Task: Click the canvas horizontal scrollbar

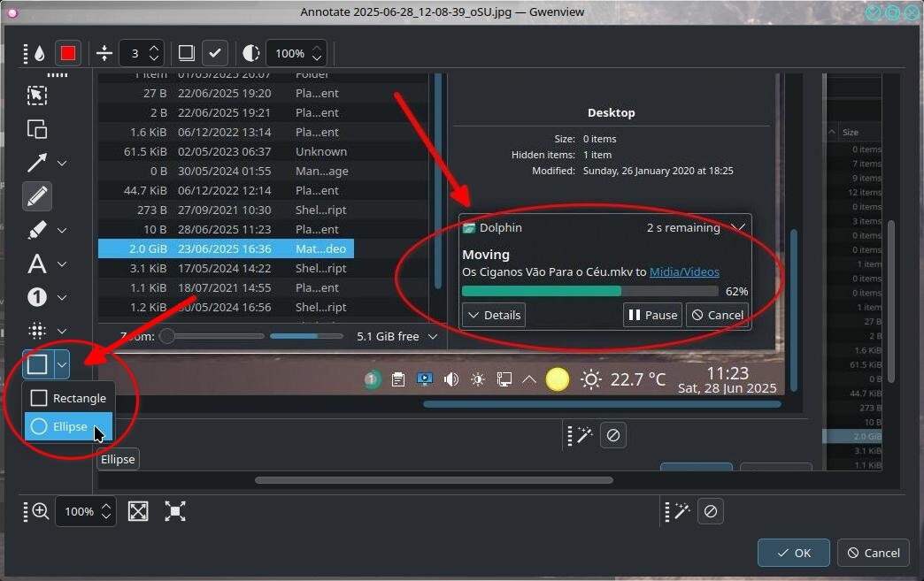Action: (x=434, y=480)
